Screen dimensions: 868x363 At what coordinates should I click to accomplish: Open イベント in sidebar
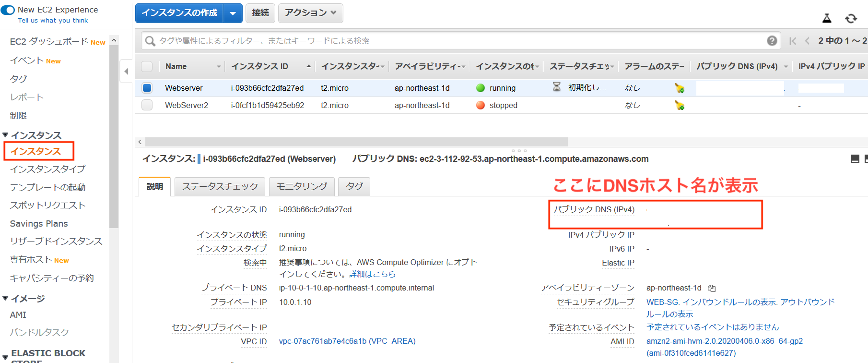[x=27, y=60]
